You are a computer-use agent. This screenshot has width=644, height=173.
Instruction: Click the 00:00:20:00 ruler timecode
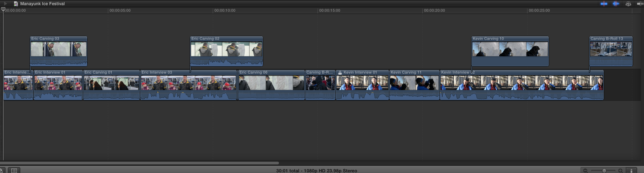tap(434, 10)
